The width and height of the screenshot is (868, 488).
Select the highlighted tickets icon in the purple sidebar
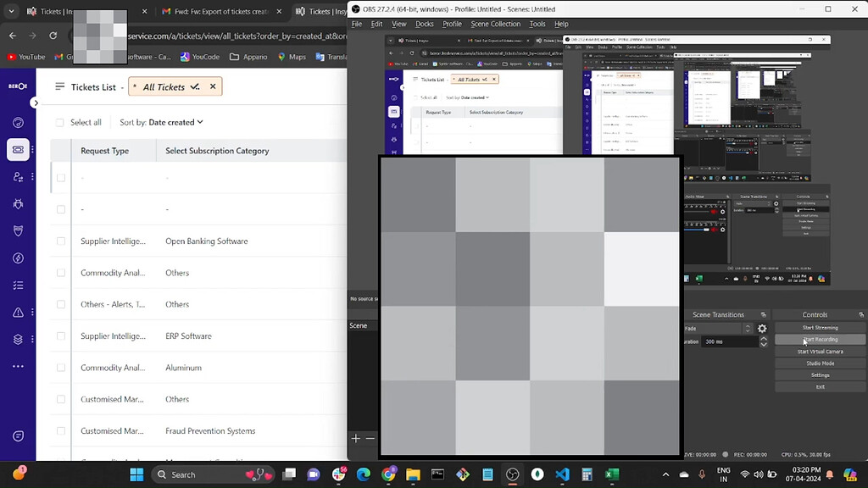click(18, 150)
